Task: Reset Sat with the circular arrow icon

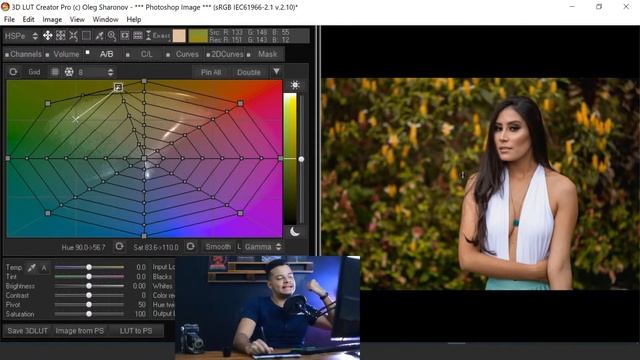Action: click(190, 247)
